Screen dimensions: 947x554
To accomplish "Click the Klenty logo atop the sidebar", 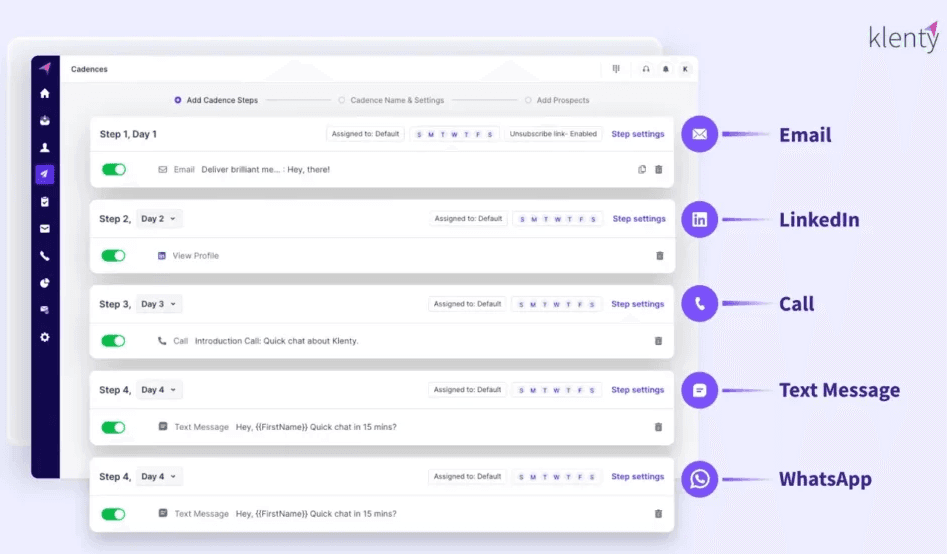I will (45, 68).
